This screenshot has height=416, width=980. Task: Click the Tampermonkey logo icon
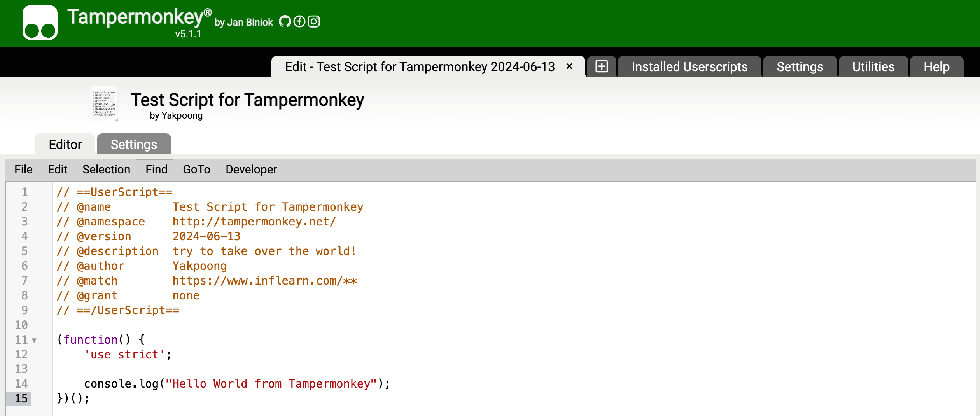point(40,23)
